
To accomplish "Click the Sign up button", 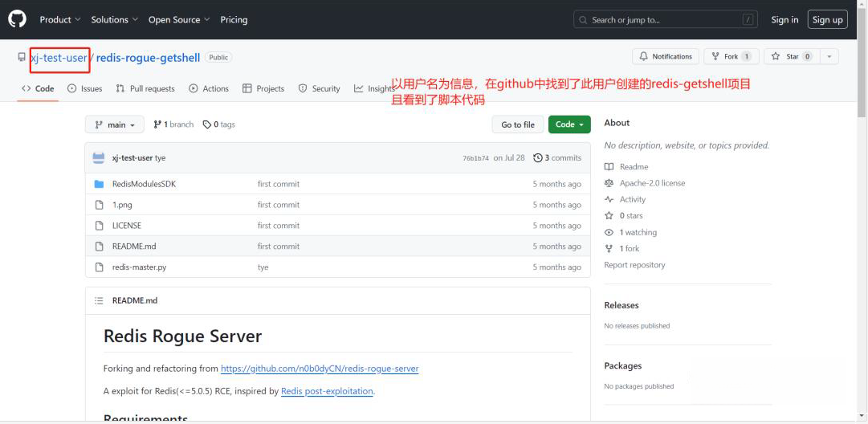I will (828, 19).
